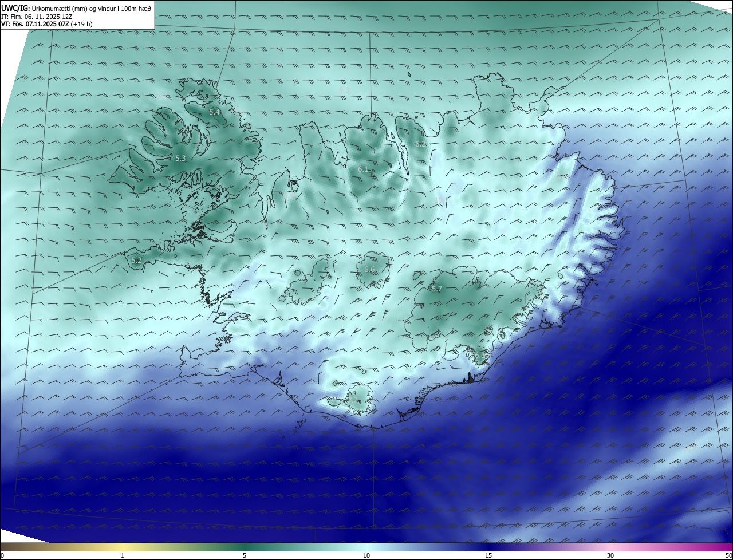Click the VT line 'Fös. 07.11.2025 07Z'
Screen dimensions: 733x560
(x=46, y=24)
